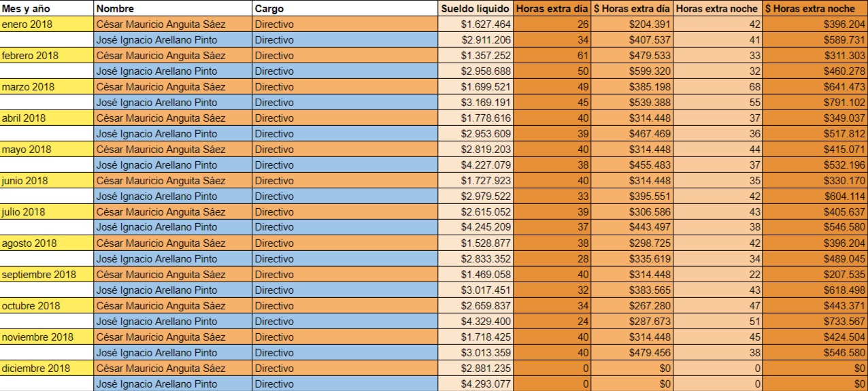The height and width of the screenshot is (391, 868).
Task: Click the salary value '$2.911.206'
Action: (x=475, y=40)
